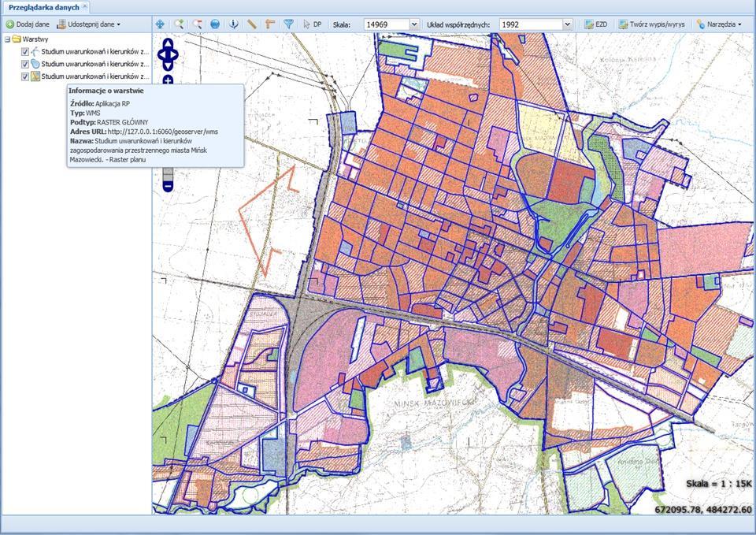The height and width of the screenshot is (535, 756).
Task: Select the polygon layer Studium uwarunkowań name
Action: tap(95, 64)
